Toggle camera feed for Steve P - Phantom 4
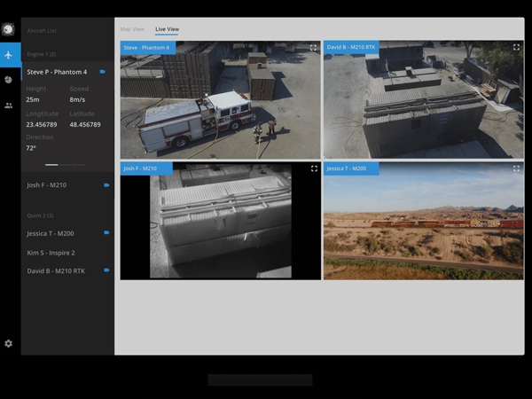The height and width of the screenshot is (399, 532). pos(104,72)
